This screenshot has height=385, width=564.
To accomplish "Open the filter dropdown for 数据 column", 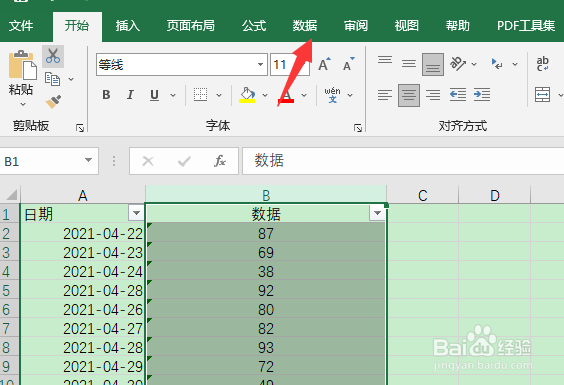I will coord(377,213).
